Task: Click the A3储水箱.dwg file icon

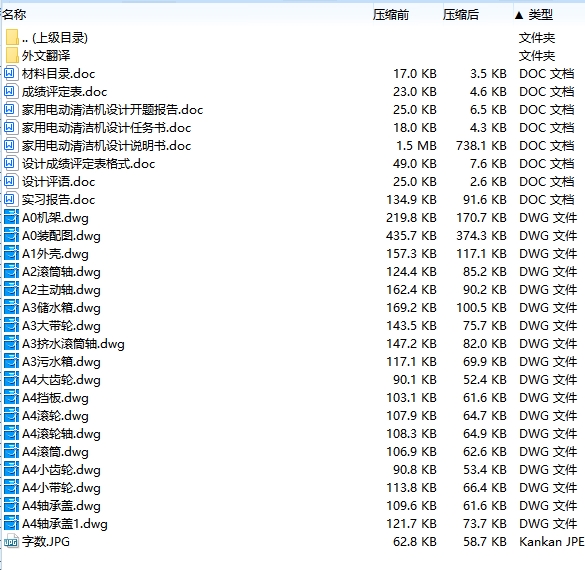Action: click(x=11, y=307)
